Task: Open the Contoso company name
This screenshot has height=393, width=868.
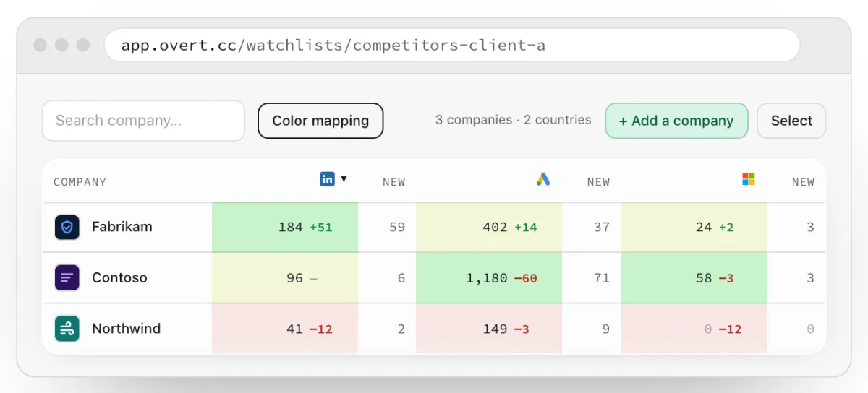Action: (119, 277)
